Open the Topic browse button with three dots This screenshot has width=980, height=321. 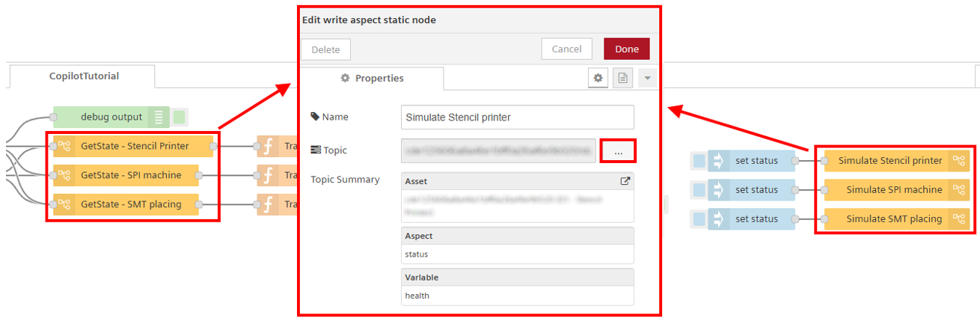pyautogui.click(x=618, y=150)
